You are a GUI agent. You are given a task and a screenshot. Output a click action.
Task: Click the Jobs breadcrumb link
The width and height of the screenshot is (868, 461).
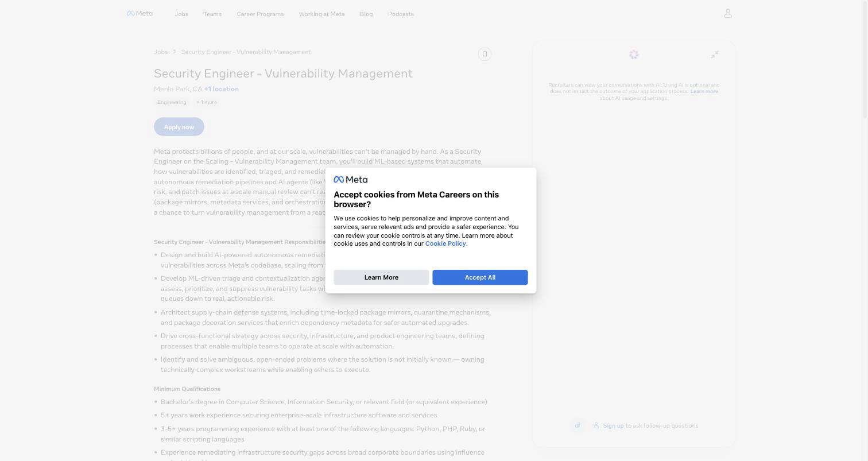pos(161,52)
